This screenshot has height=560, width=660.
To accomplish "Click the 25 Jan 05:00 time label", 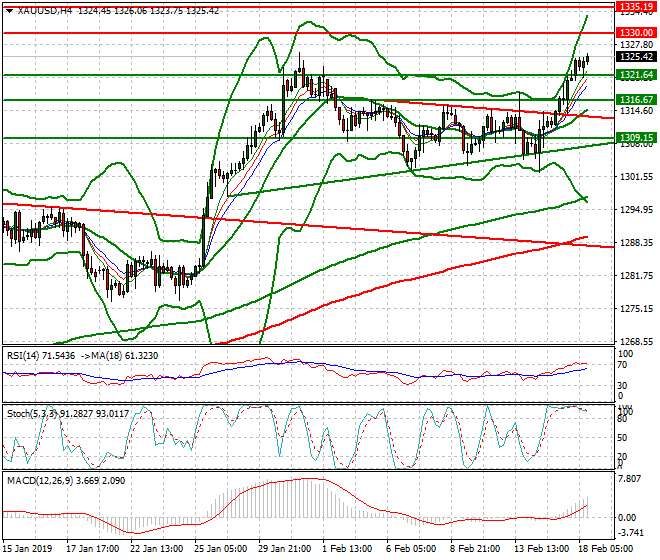I will point(221,549).
